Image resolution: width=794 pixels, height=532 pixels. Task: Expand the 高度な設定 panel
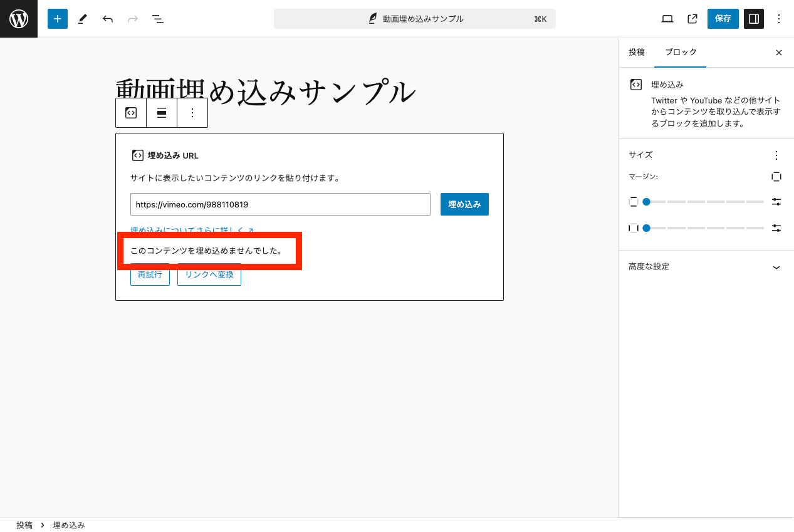click(706, 267)
